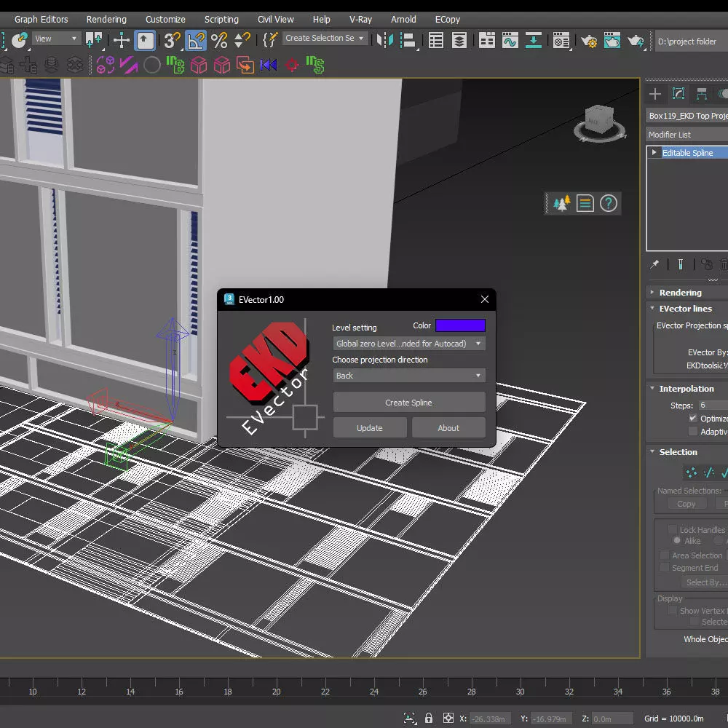Screen dimensions: 728x728
Task: Toggle the Ribbon icon
Action: pos(486,40)
